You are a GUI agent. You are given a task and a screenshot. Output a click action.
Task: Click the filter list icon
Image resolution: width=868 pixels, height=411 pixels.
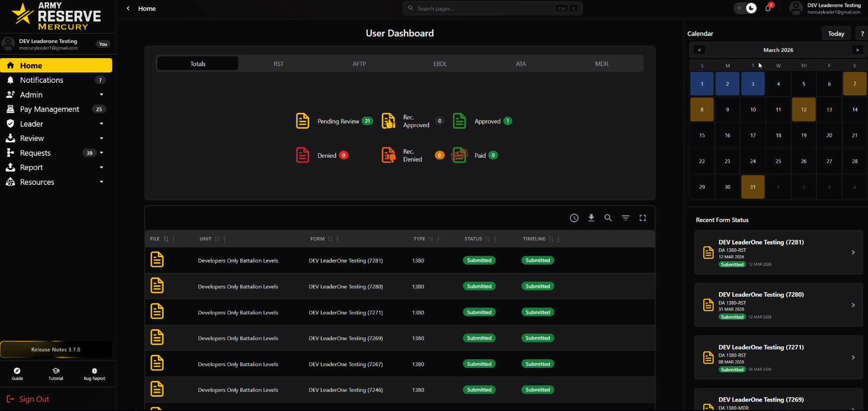[x=625, y=218]
